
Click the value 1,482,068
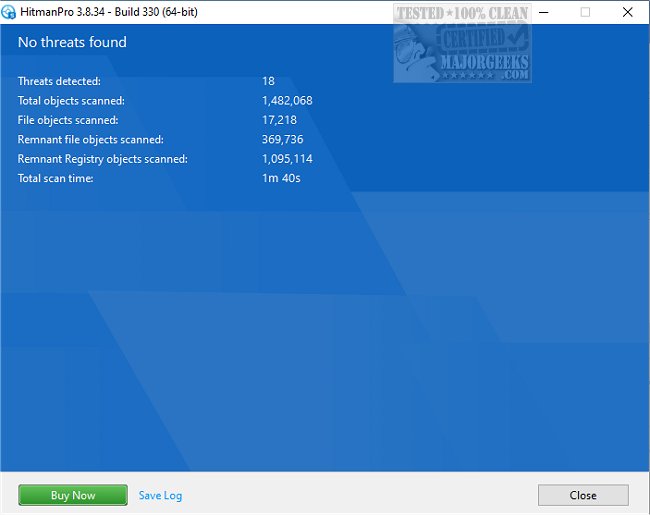click(x=287, y=101)
